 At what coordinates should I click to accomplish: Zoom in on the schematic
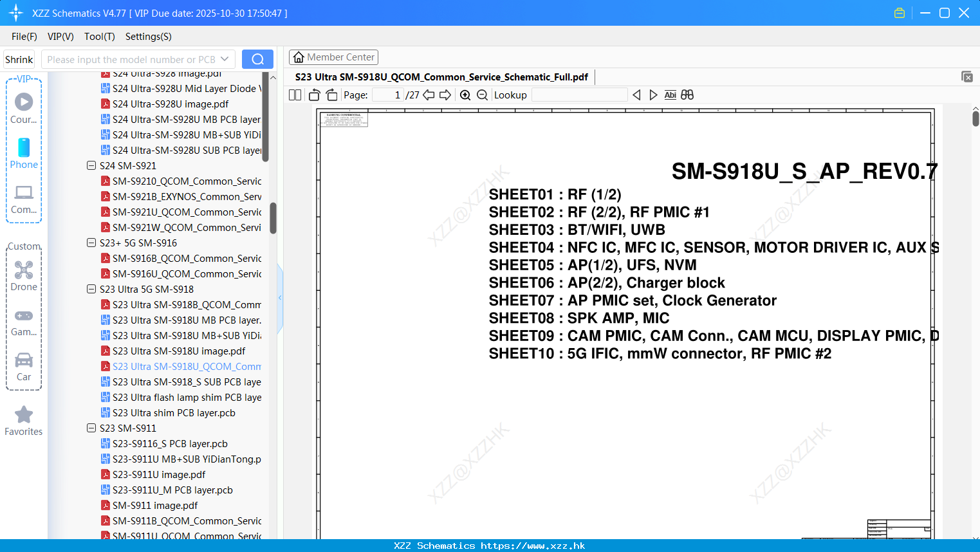coord(465,95)
